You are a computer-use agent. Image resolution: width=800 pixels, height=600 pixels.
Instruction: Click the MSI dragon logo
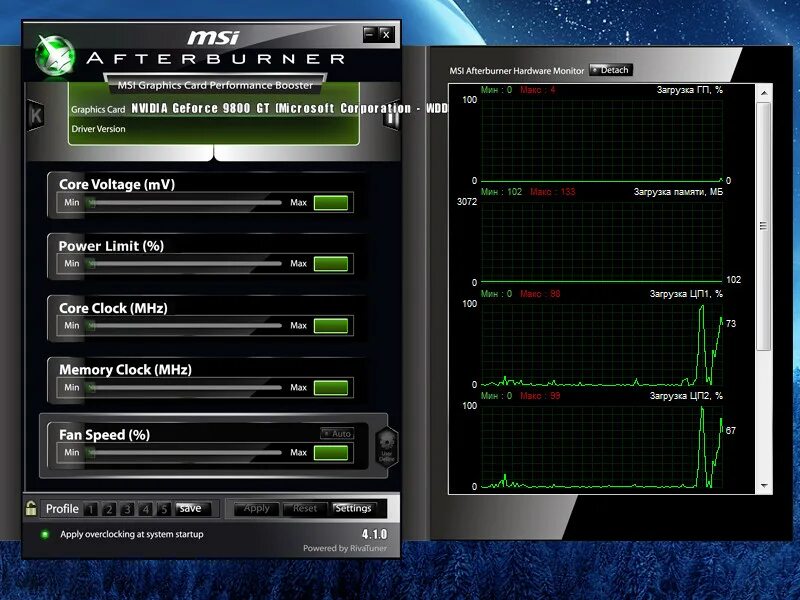(x=55, y=57)
